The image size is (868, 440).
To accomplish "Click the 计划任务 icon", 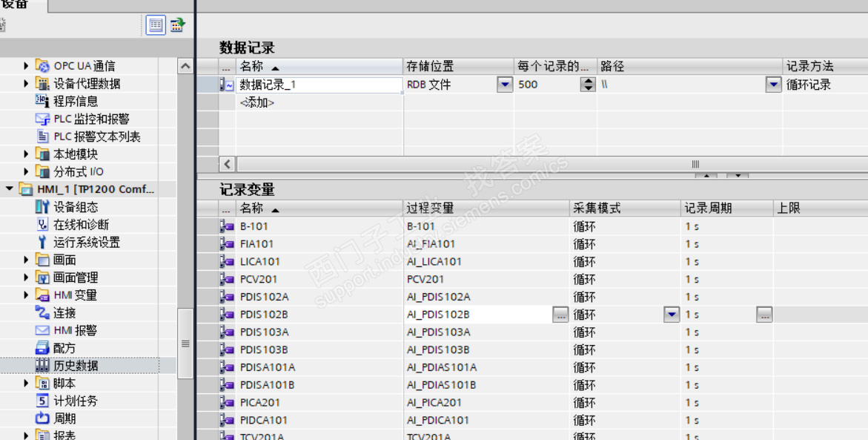I will point(43,401).
